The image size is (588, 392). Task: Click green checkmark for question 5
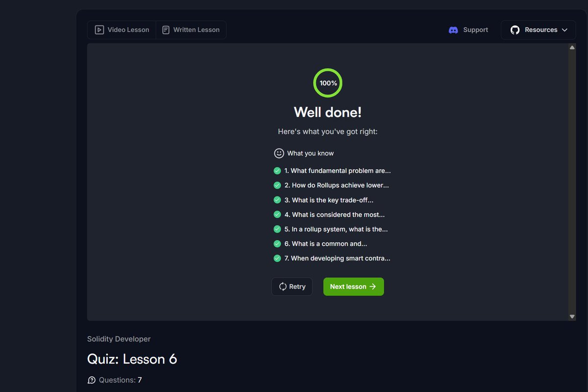(277, 229)
